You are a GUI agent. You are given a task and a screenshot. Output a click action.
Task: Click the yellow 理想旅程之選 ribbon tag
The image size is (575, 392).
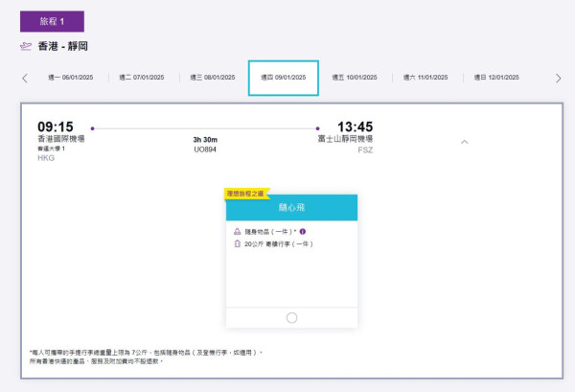[x=247, y=194]
